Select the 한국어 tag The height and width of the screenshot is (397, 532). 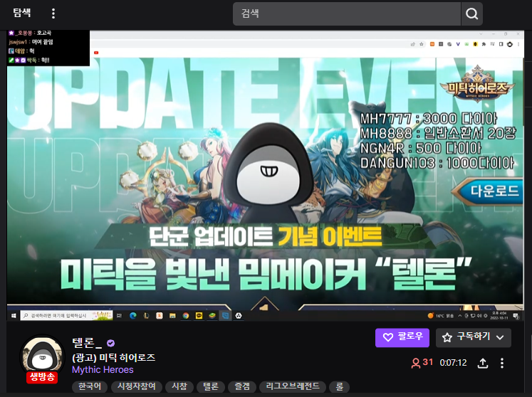point(89,387)
